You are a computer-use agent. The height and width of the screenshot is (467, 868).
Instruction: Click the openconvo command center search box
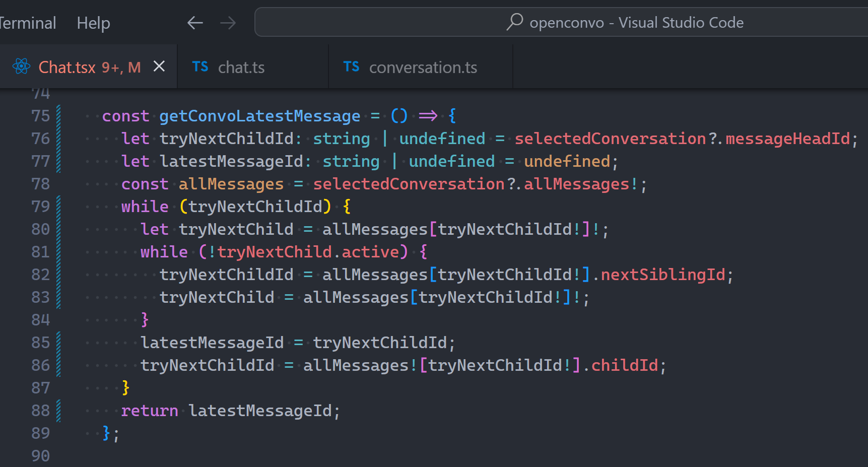[625, 23]
